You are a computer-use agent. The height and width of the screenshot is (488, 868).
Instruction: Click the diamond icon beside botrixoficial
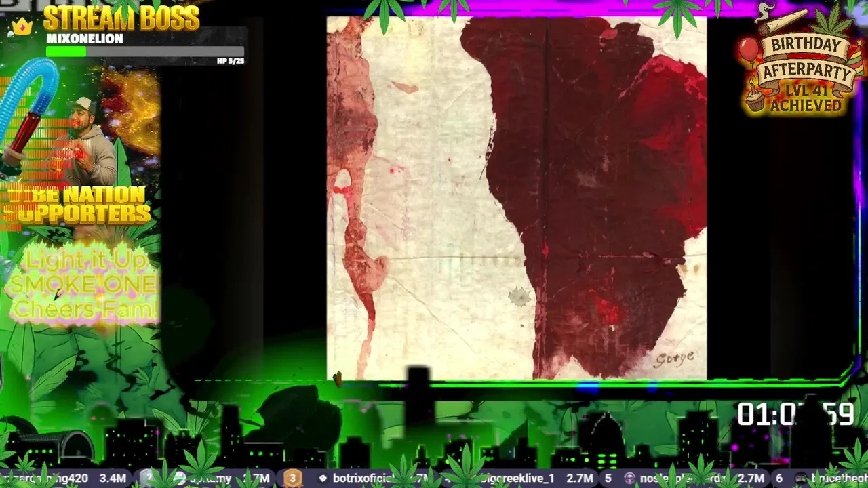[x=323, y=479]
